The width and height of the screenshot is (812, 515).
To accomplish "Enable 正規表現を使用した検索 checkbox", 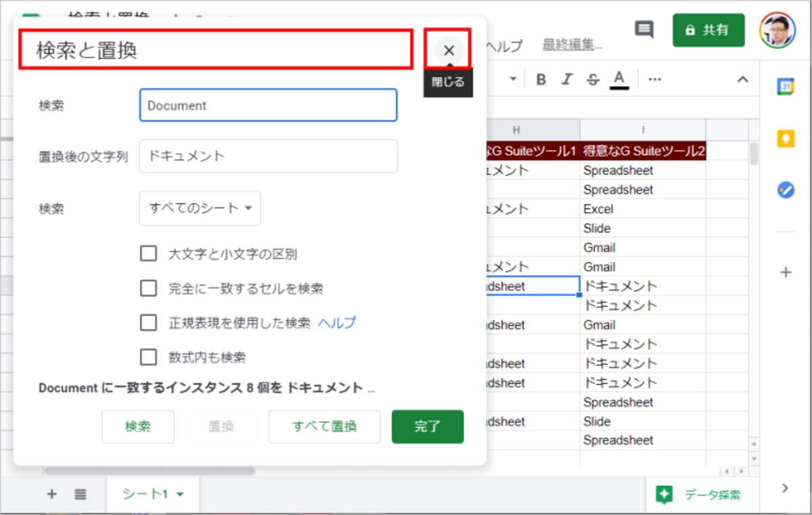I will 148,323.
